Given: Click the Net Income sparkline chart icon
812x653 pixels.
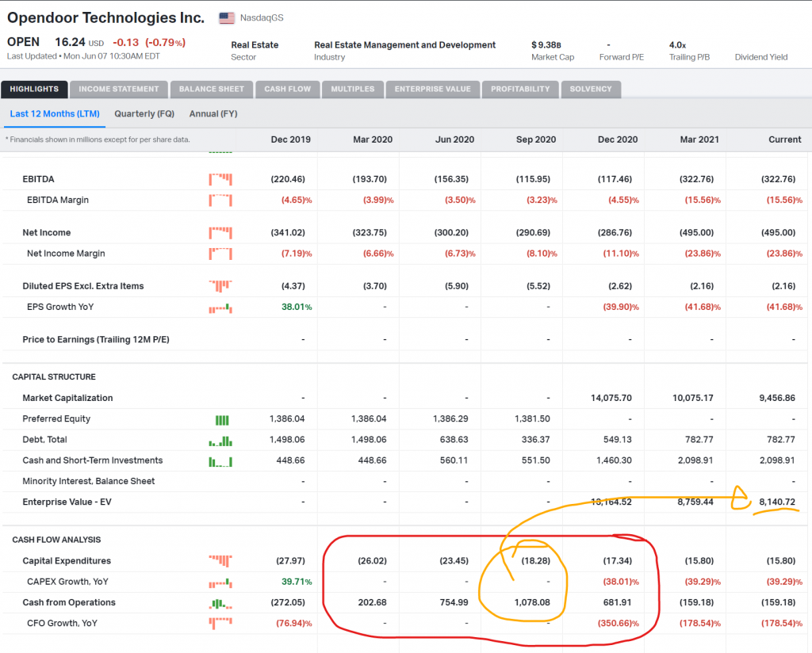Looking at the screenshot, I should 220,233.
